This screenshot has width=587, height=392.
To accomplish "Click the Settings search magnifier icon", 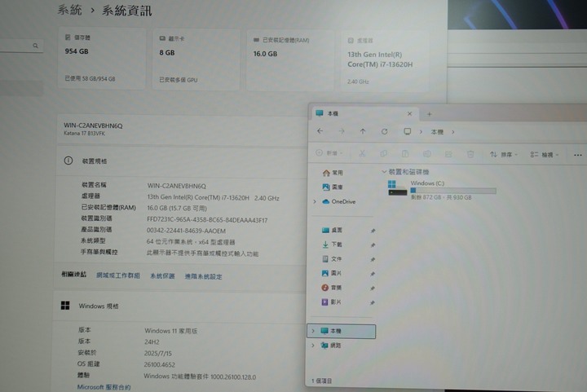I will (x=36, y=46).
